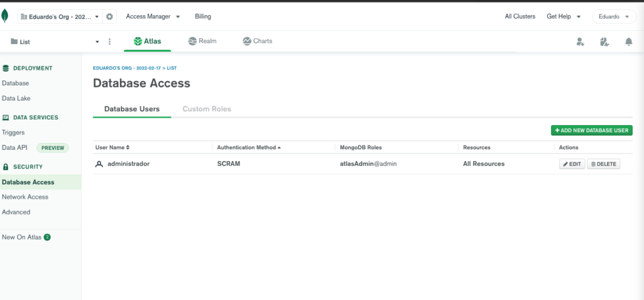The height and width of the screenshot is (300, 644).
Task: Switch to the Realm tab
Action: tap(202, 41)
